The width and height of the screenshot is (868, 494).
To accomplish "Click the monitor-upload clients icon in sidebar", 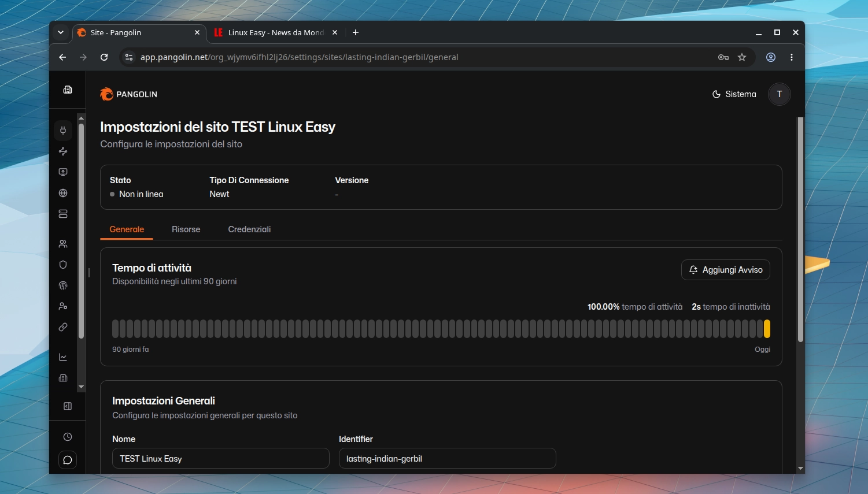I will [x=63, y=172].
